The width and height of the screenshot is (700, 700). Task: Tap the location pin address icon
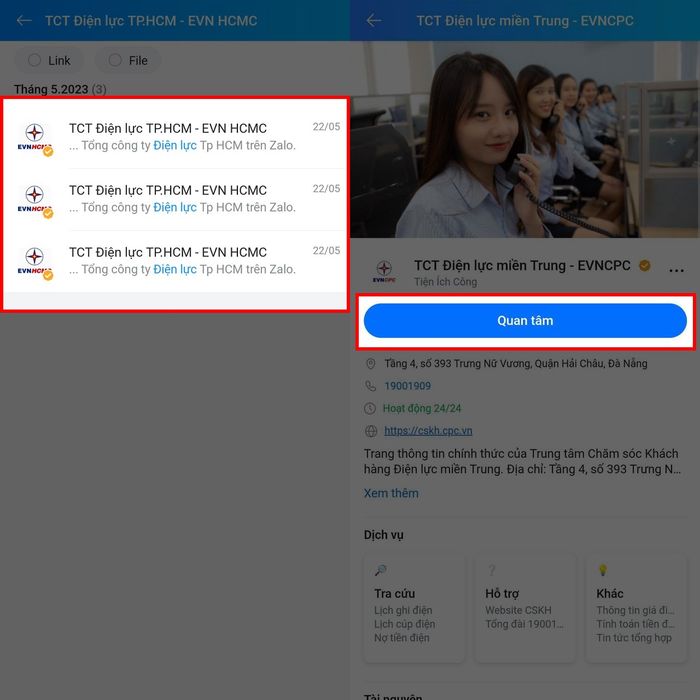coord(371,364)
